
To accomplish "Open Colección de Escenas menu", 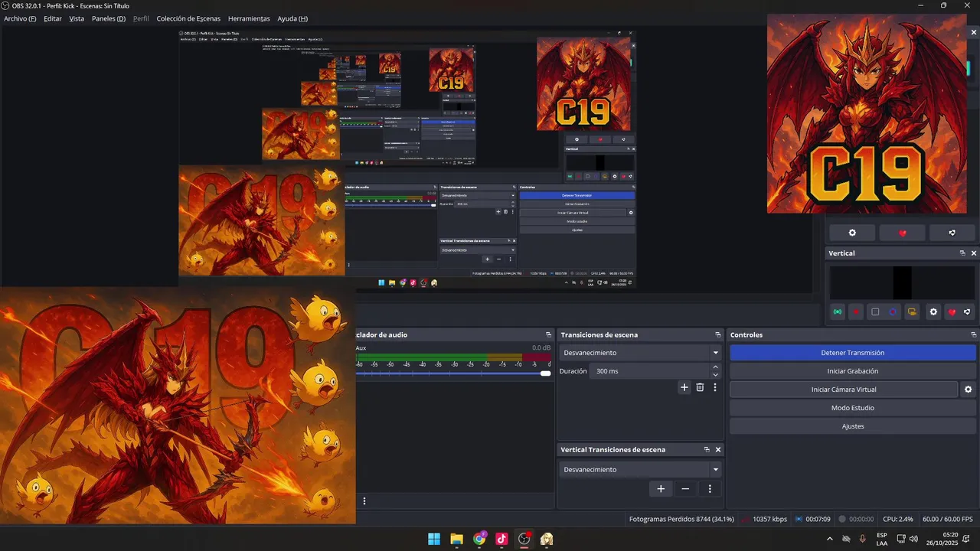I will point(188,18).
